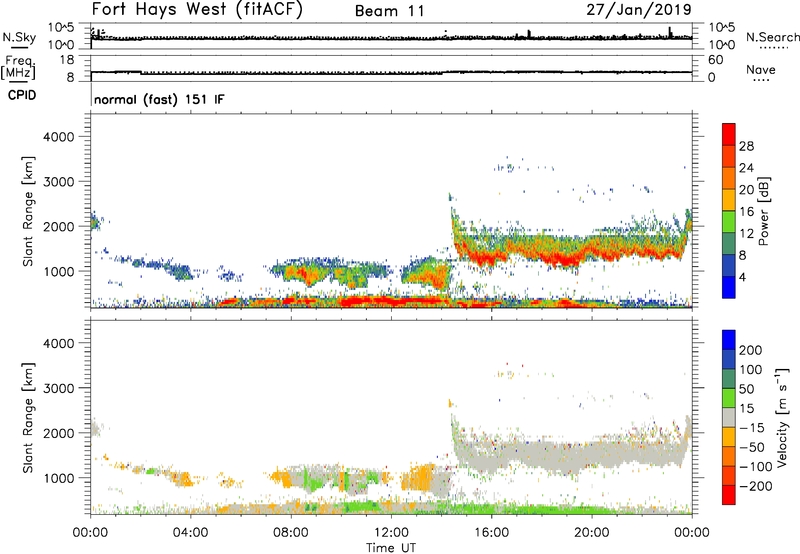Click the 'Nave' legend label

point(761,70)
